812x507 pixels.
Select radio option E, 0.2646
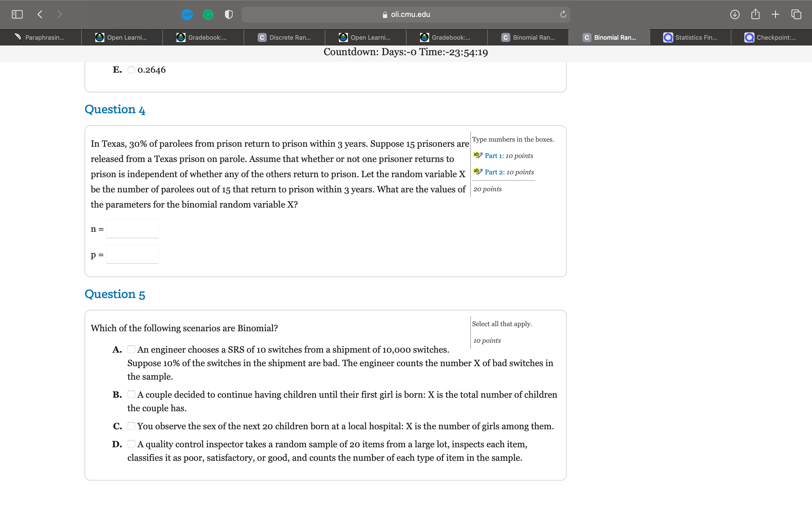[131, 70]
